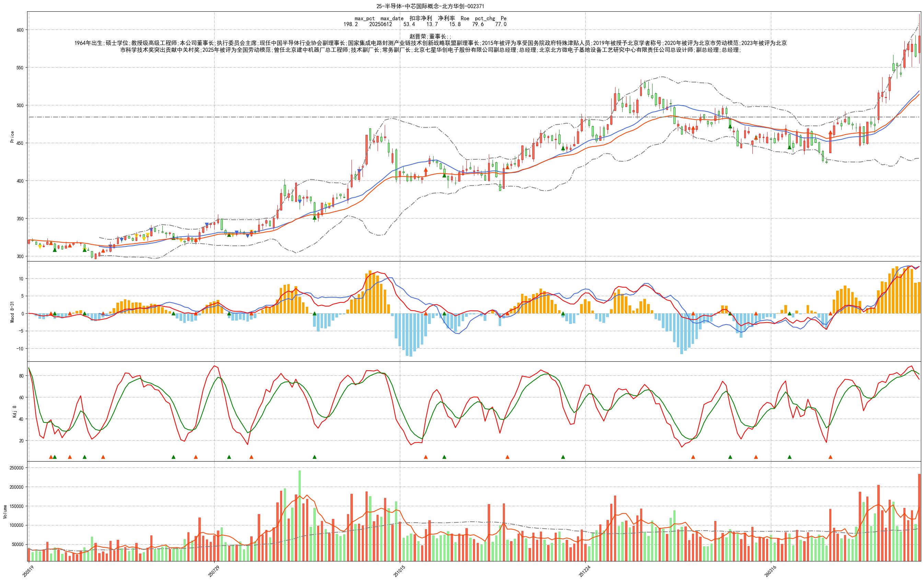Click the max_date value 20250612
Viewport: 924px width, 581px height.
(x=380, y=24)
